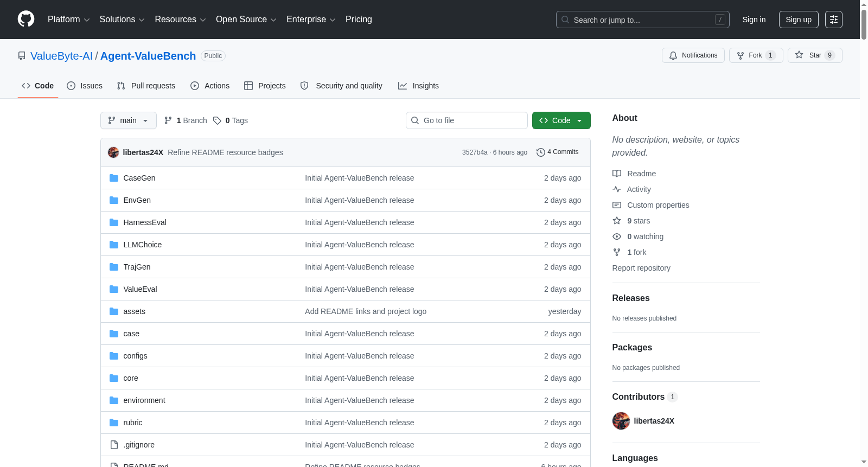
Task: Expand the Open Source menu
Action: tap(246, 20)
